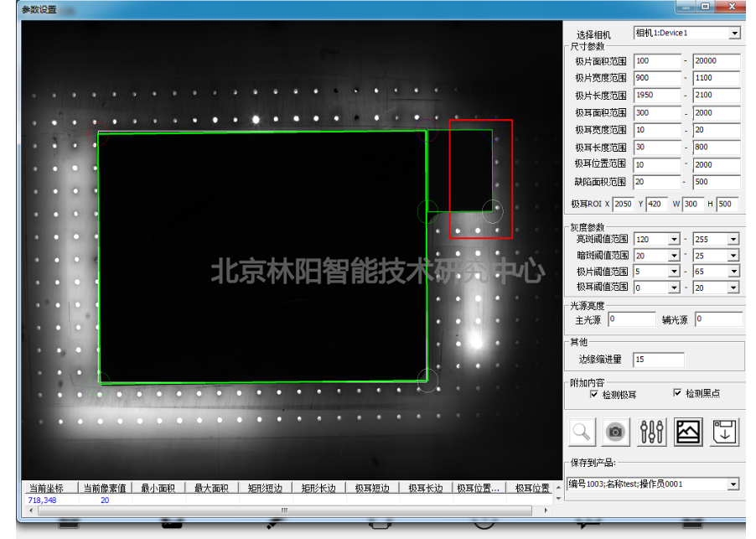Expand 暗斑阈值范围 minimum dropdown showing 20
Image resolution: width=756 pixels, height=539 pixels.
point(674,256)
